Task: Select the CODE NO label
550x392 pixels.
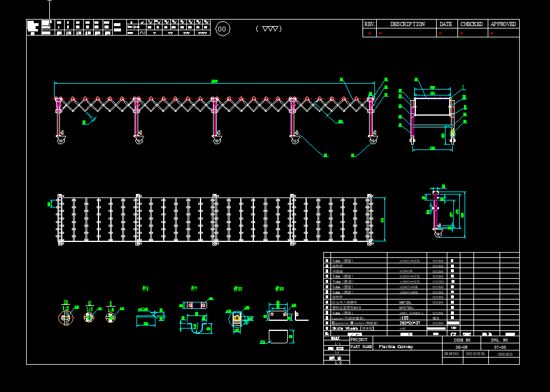Action: [x=462, y=340]
